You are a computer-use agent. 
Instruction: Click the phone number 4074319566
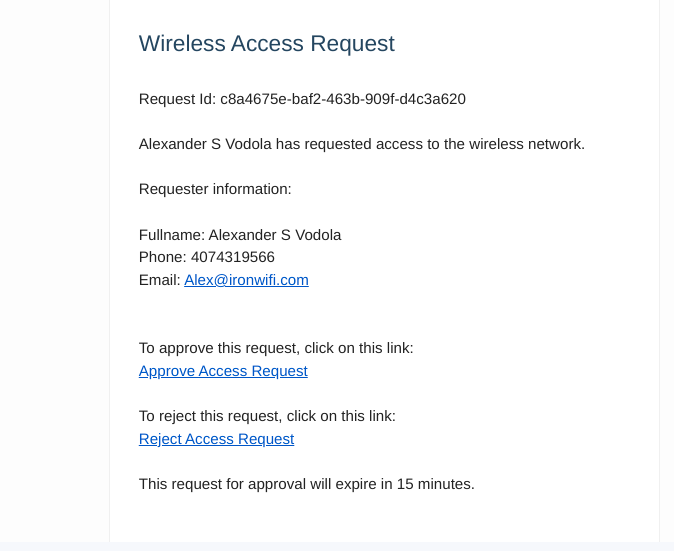[x=233, y=257]
